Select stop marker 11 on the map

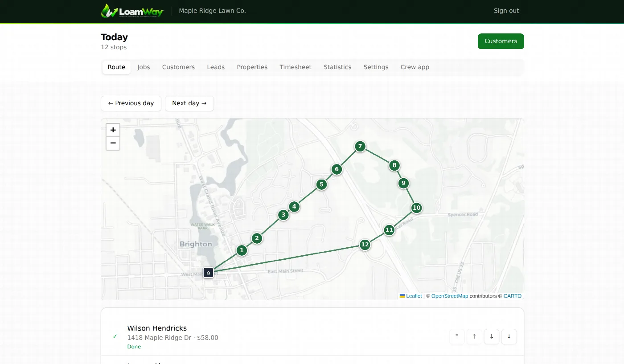pyautogui.click(x=389, y=230)
